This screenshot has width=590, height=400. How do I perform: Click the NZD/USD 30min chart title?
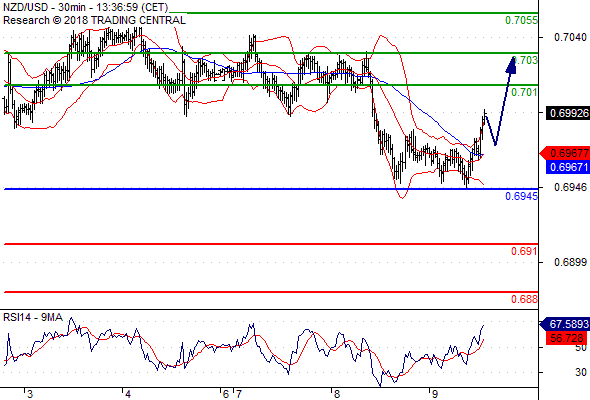[x=85, y=7]
